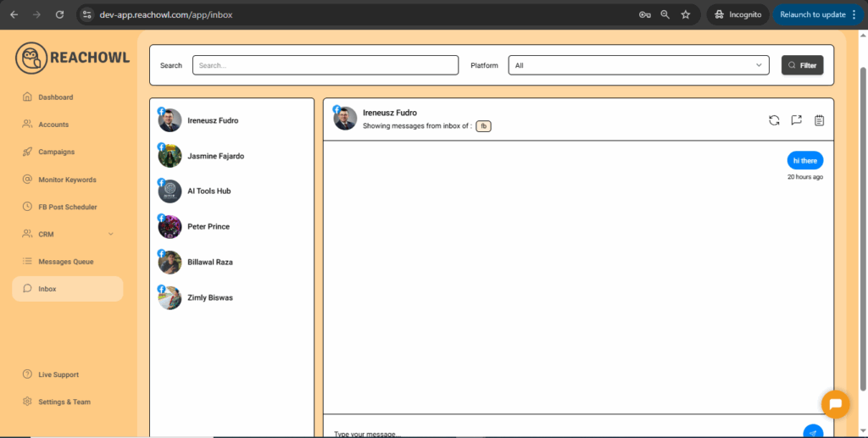Click the 'hi there' message bubble
This screenshot has height=438, width=868.
coord(805,160)
